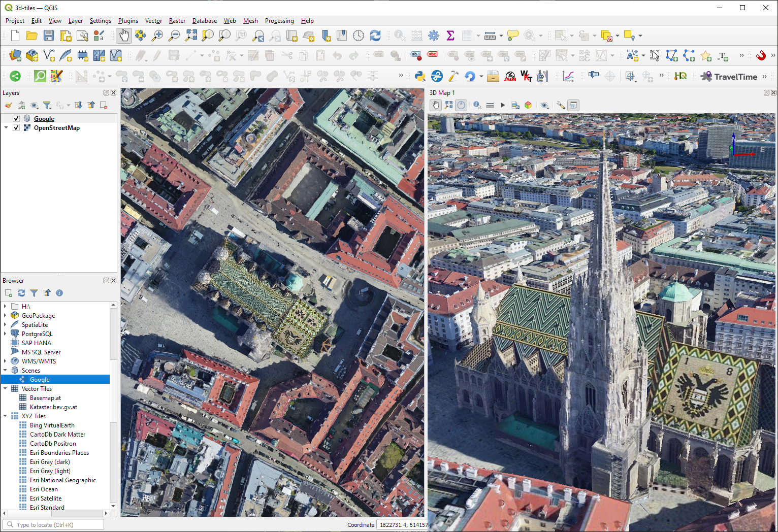This screenshot has width=778, height=532.
Task: Open the Raster menu
Action: (177, 21)
